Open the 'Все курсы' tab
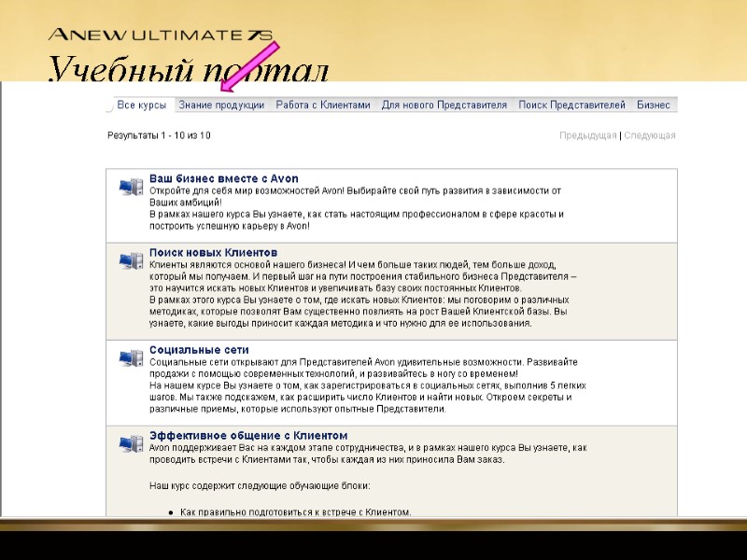This screenshot has height=560, width=747. pyautogui.click(x=142, y=105)
